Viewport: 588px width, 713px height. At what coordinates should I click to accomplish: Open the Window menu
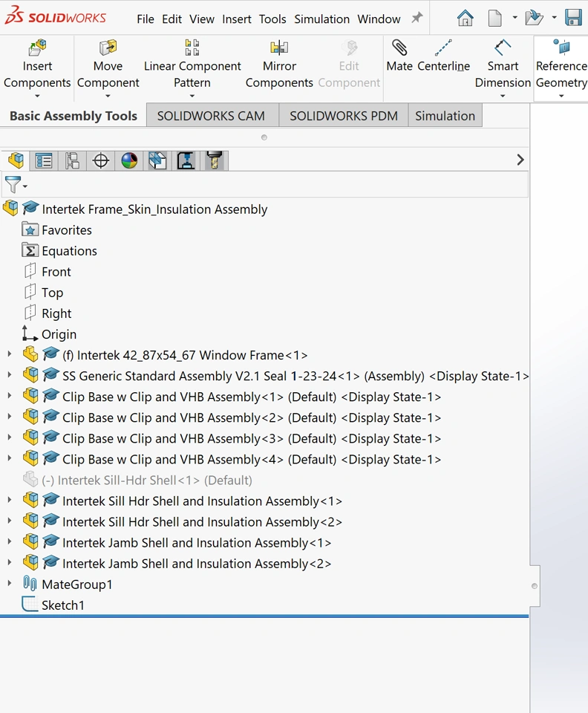pos(379,19)
